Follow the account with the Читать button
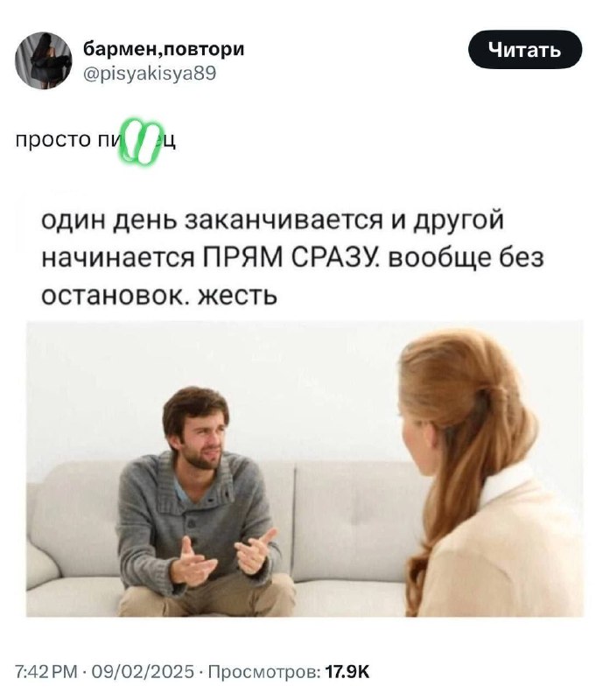This screenshot has width=610, height=700. [x=525, y=50]
